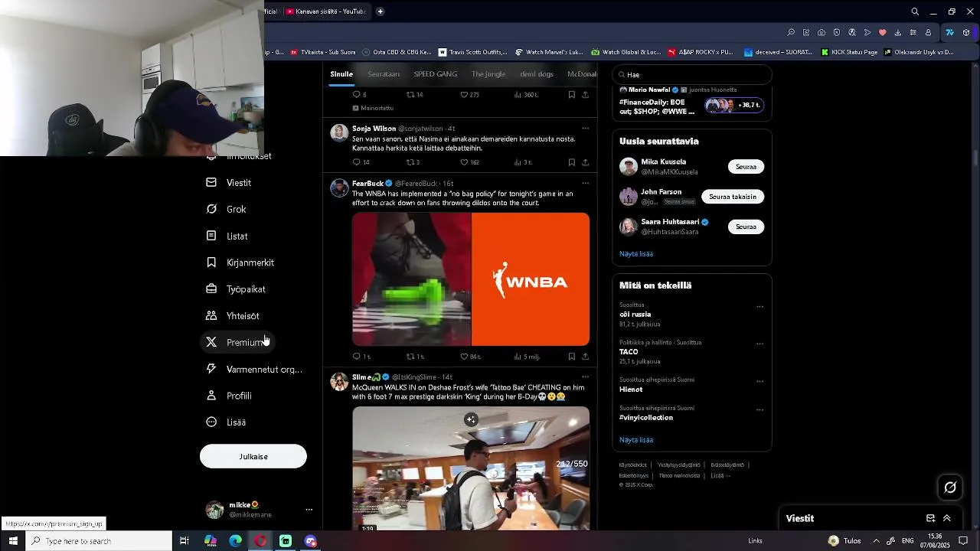Open Grok from the sidebar

click(227, 209)
